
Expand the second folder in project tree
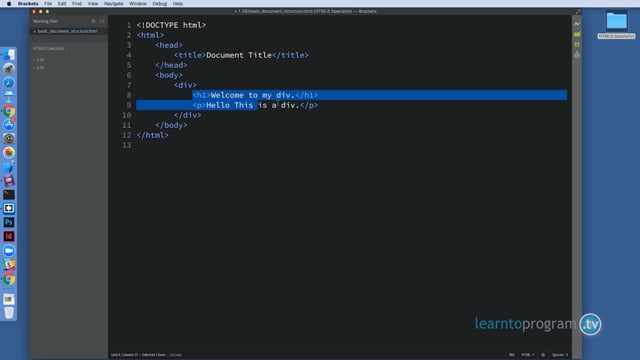pos(39,68)
